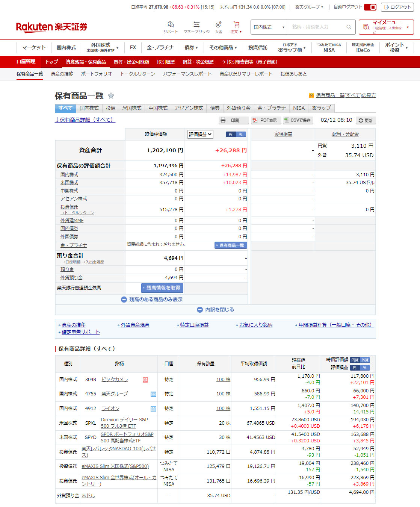420x507 pixels.
Task: Open the マイメニュー dropdown
Action: coord(386,27)
